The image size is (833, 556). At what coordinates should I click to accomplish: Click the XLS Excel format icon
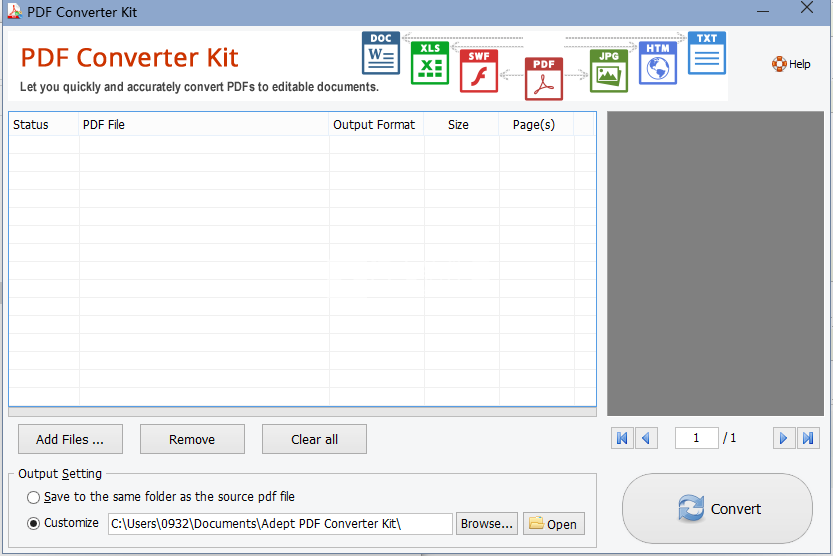point(430,63)
